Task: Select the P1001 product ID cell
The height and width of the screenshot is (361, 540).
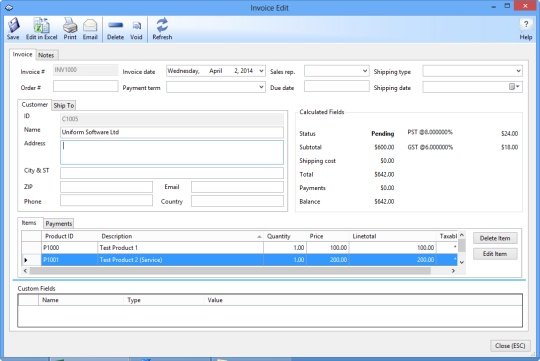Action: [70, 260]
